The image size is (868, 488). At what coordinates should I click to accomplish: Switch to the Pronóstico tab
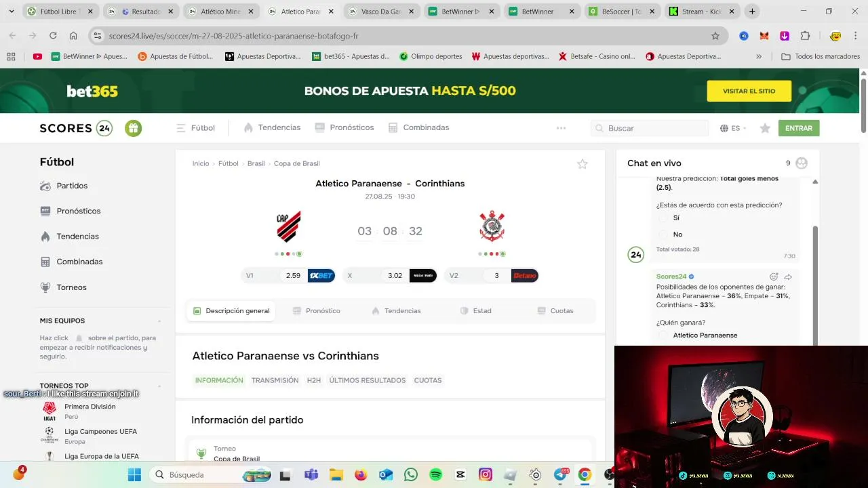(317, 311)
